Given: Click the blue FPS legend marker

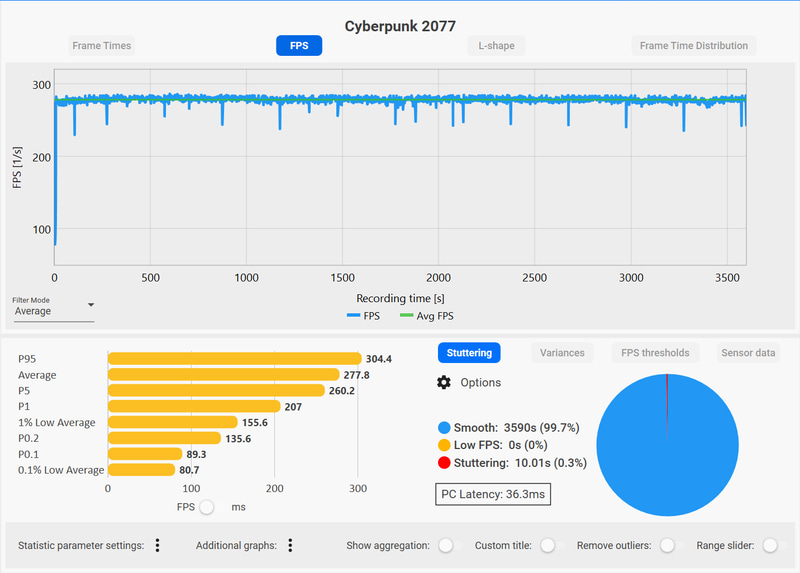Looking at the screenshot, I should coord(354,315).
